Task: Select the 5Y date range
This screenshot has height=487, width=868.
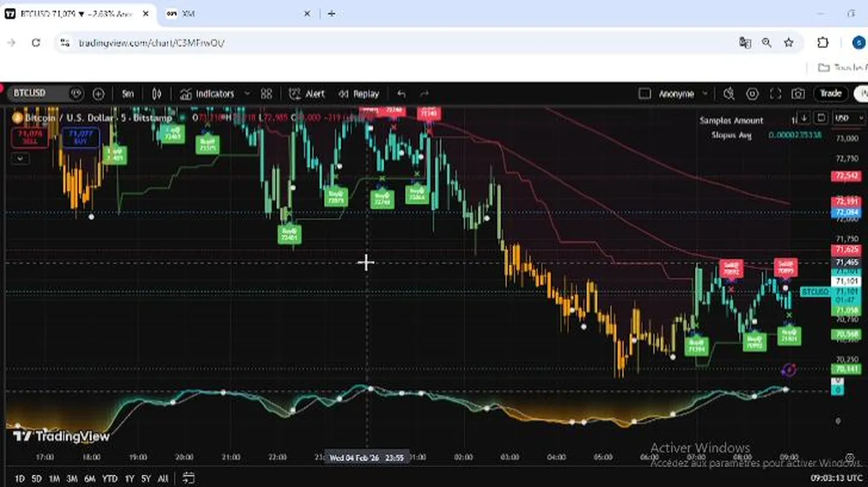Action: tap(147, 479)
